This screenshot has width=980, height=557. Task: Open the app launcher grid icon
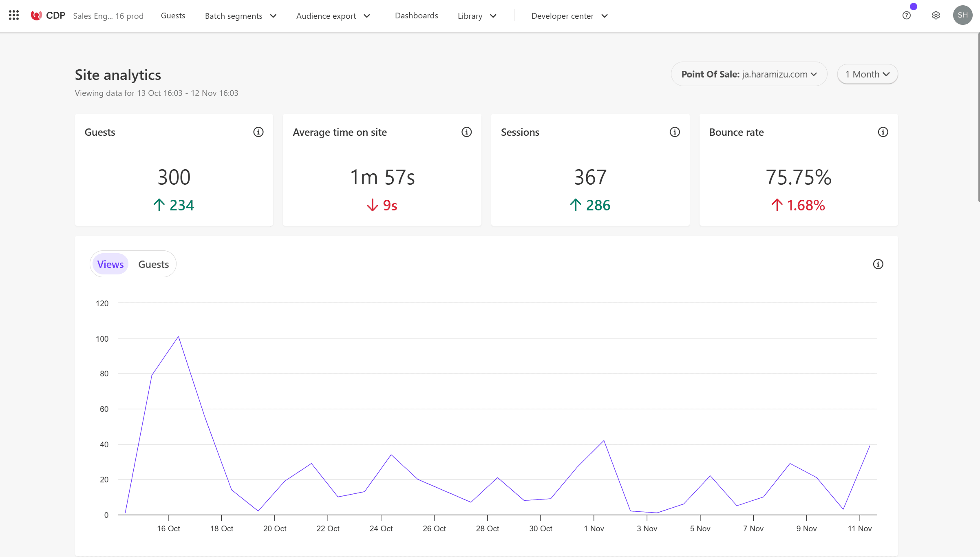click(14, 15)
